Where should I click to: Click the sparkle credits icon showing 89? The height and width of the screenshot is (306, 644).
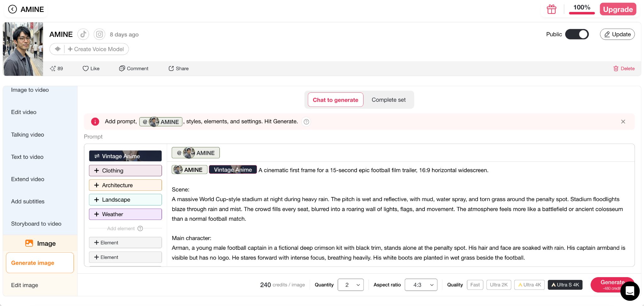coord(53,68)
